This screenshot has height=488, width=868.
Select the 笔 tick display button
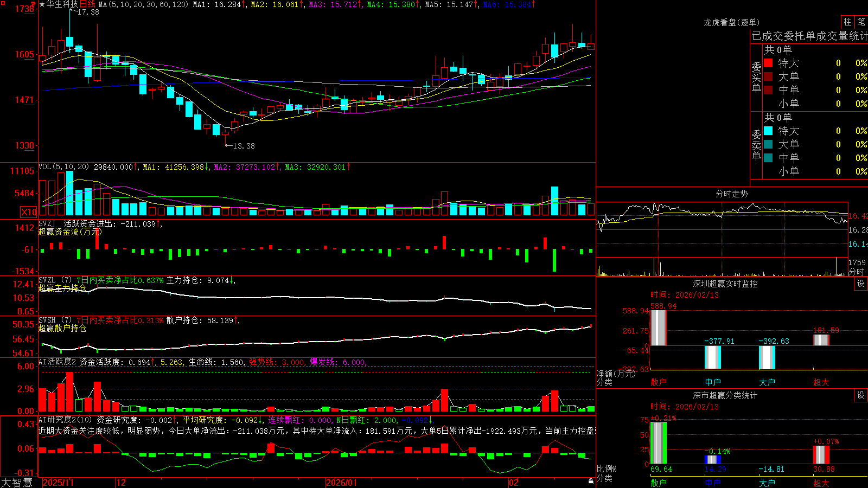coord(861,22)
